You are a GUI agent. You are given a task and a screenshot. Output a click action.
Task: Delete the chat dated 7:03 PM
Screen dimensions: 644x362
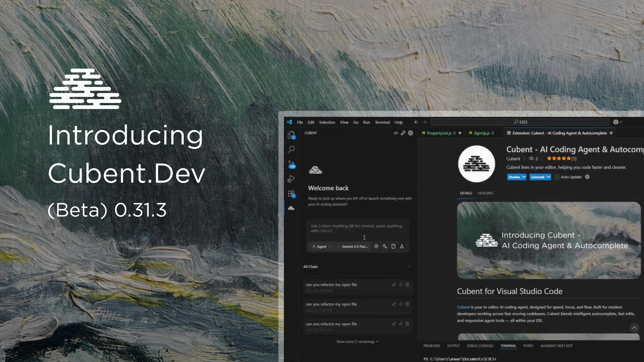[407, 285]
